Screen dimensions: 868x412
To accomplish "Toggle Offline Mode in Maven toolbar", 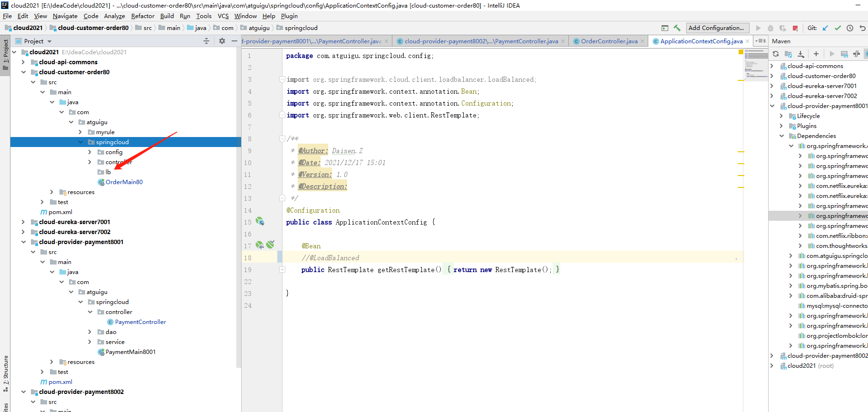I will pos(857,54).
